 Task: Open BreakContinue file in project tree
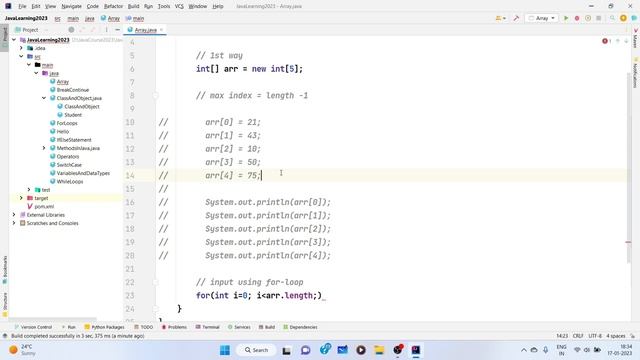(73, 90)
